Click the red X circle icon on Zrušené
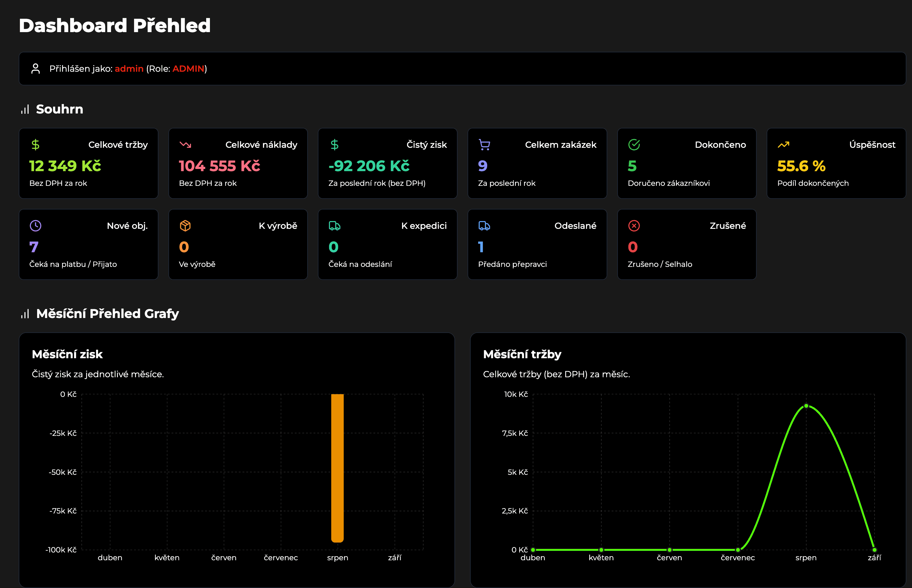The width and height of the screenshot is (912, 588). [634, 226]
